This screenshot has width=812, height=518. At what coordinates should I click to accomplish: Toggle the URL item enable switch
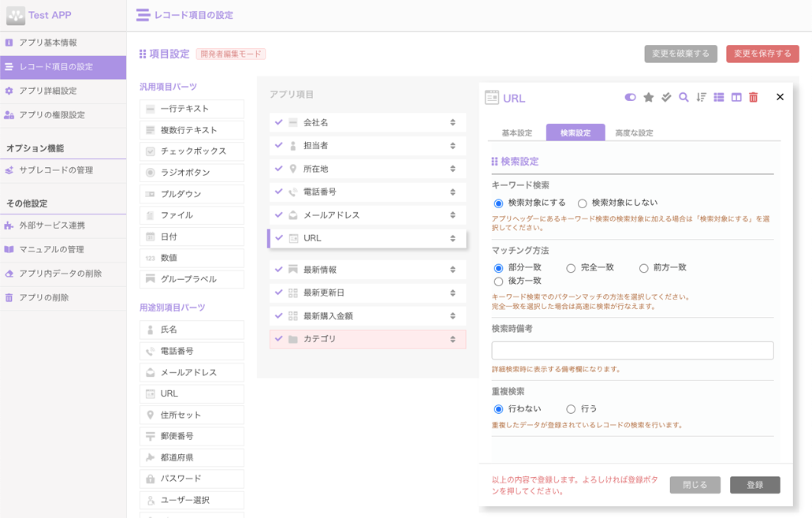point(630,98)
